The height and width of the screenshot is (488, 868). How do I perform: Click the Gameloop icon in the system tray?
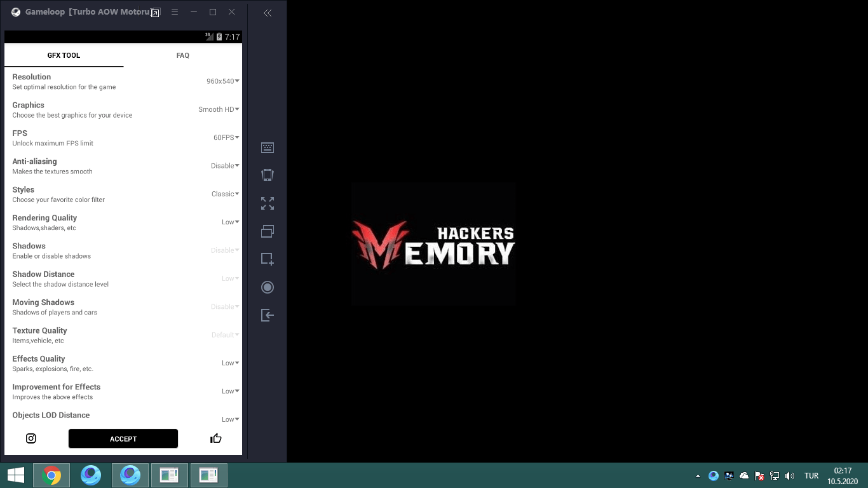(714, 476)
